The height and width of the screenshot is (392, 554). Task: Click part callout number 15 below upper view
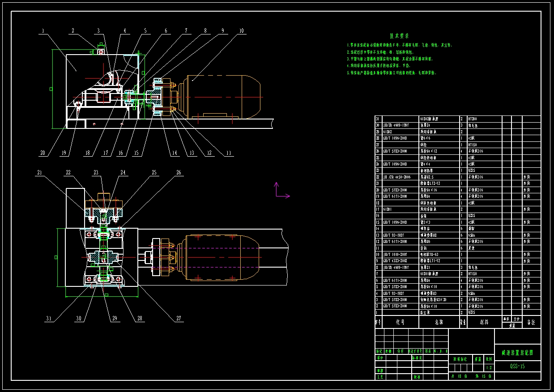tap(136, 153)
